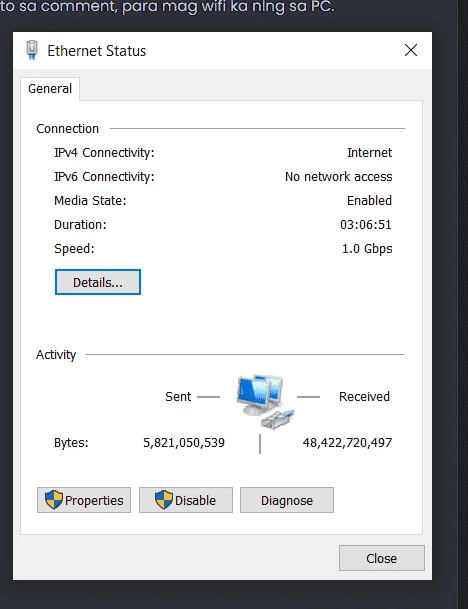Open the Details... connection information button
Image resolution: width=468 pixels, height=609 pixels.
[x=98, y=282]
